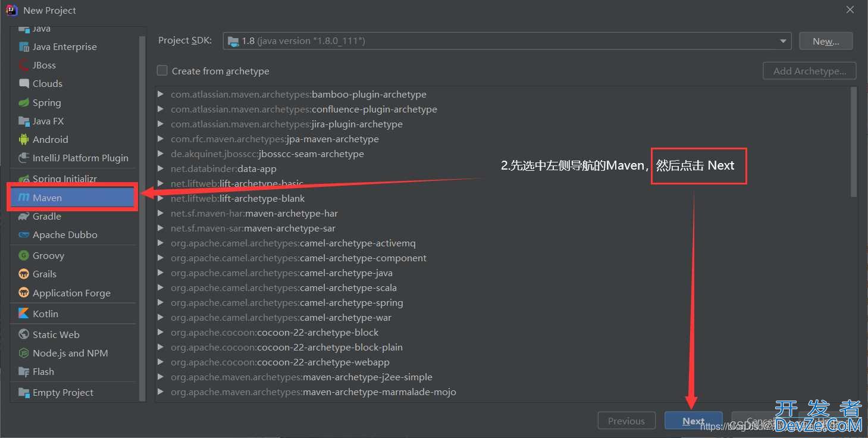The height and width of the screenshot is (438, 868).
Task: Click the project type sidebar scrollbar
Action: pyautogui.click(x=142, y=218)
